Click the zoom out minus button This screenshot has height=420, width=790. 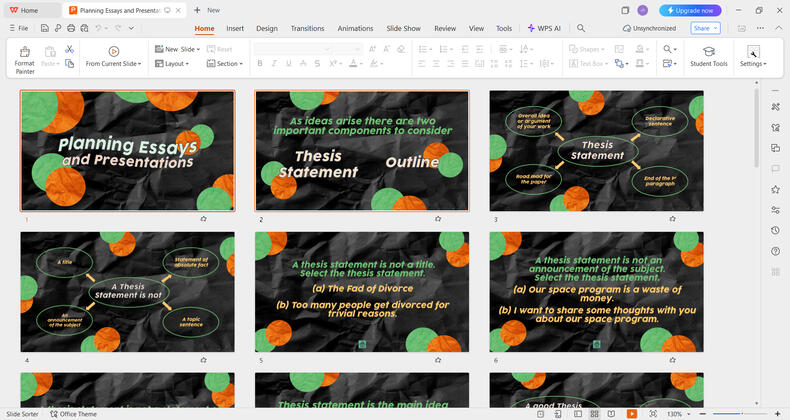coord(703,414)
